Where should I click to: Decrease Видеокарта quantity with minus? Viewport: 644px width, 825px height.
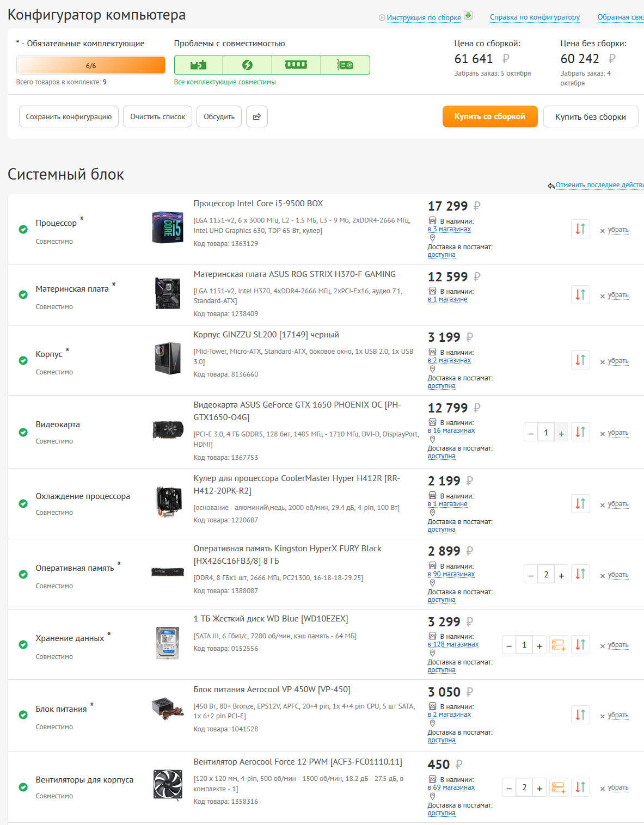click(x=531, y=433)
